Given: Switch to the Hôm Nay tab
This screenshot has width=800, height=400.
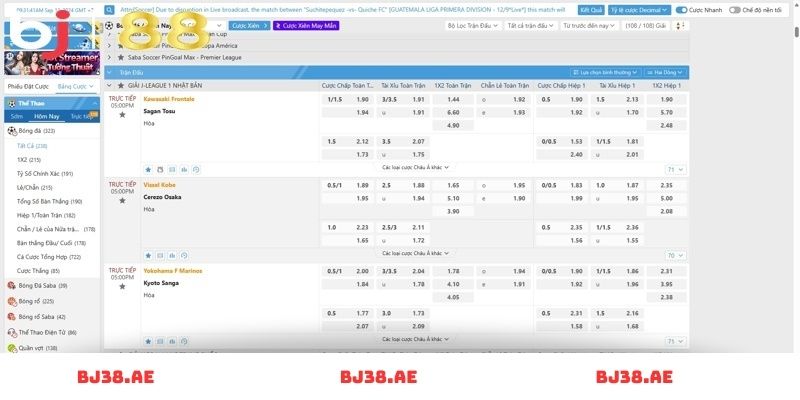Looking at the screenshot, I should point(46,116).
